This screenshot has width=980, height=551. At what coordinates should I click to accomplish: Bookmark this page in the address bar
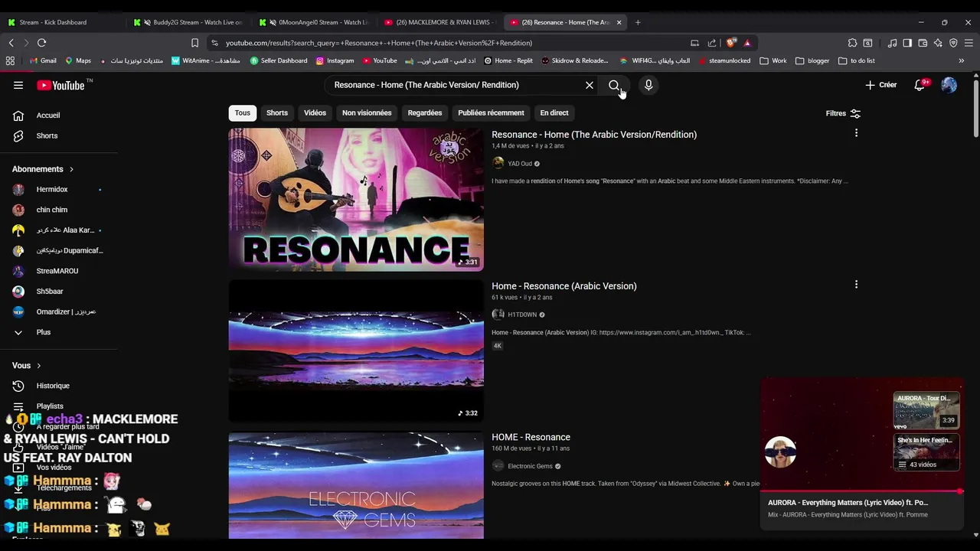click(194, 43)
